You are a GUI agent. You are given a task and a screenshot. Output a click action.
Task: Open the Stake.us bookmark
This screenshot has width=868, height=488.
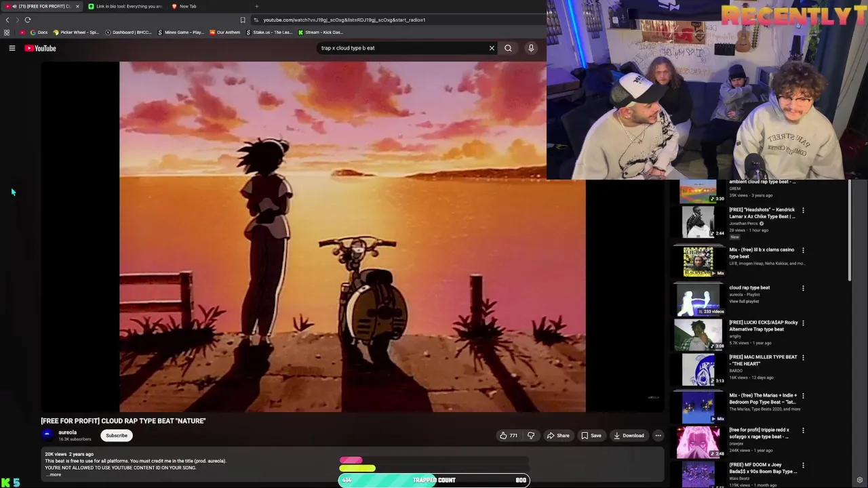click(269, 33)
